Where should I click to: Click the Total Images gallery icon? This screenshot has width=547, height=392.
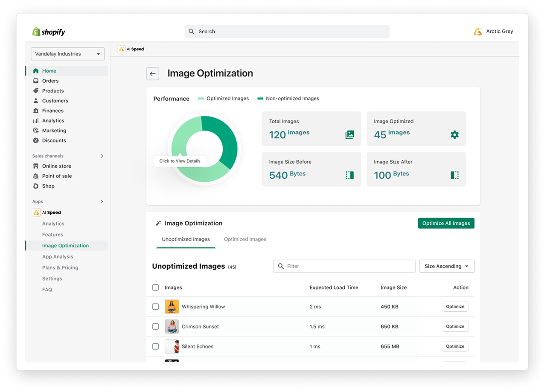[x=349, y=135]
